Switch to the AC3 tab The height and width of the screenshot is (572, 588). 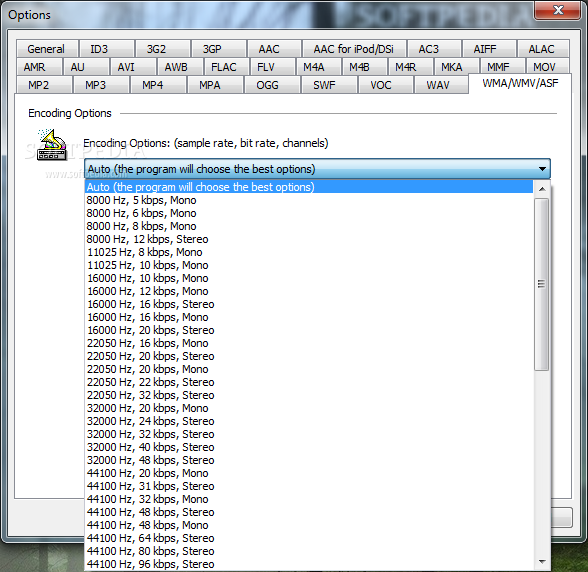[x=434, y=49]
